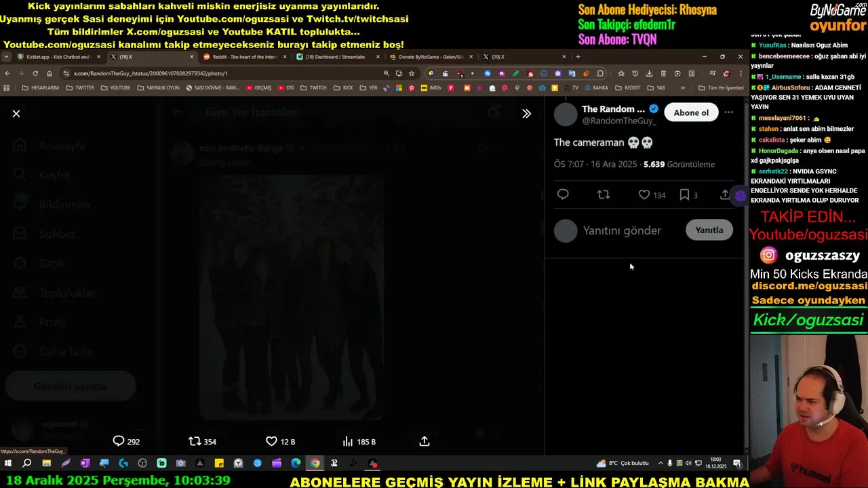Open File Explorer from the taskbar

pos(46,464)
